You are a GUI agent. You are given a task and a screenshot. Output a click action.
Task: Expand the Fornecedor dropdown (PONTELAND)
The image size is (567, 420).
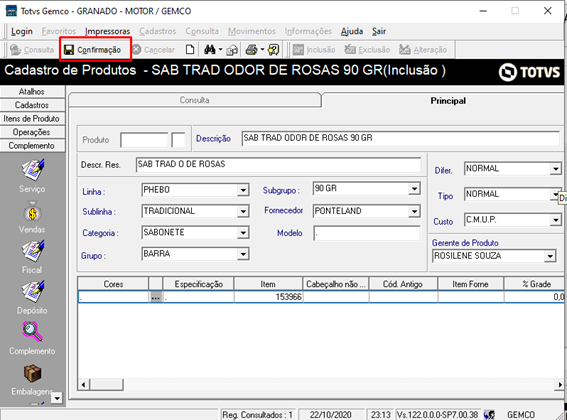(414, 211)
